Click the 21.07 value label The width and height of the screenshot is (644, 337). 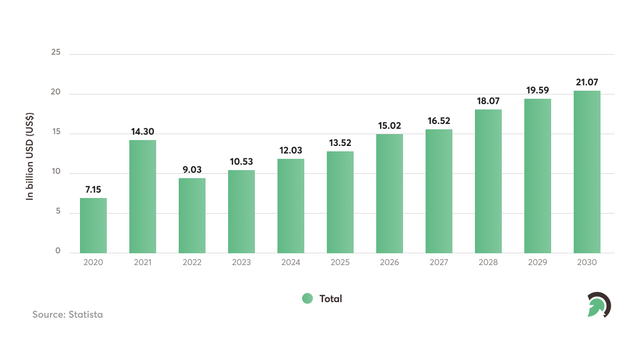[x=587, y=82]
